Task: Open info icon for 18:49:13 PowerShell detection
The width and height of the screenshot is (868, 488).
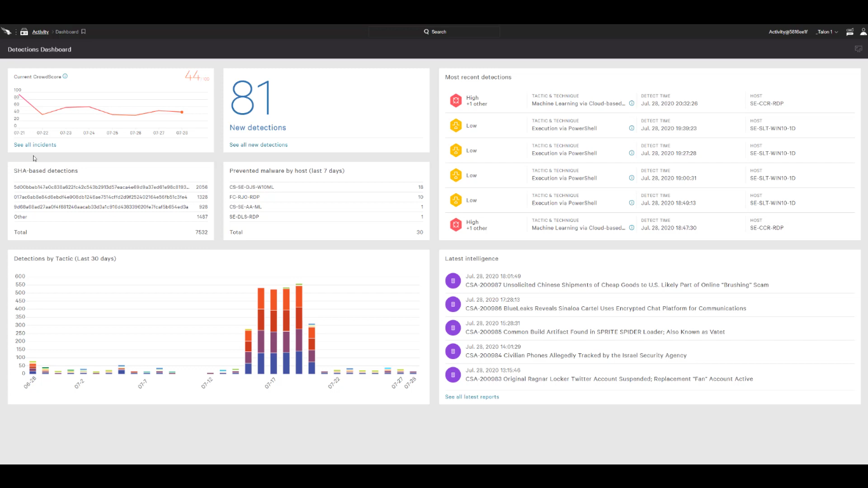Action: point(632,203)
